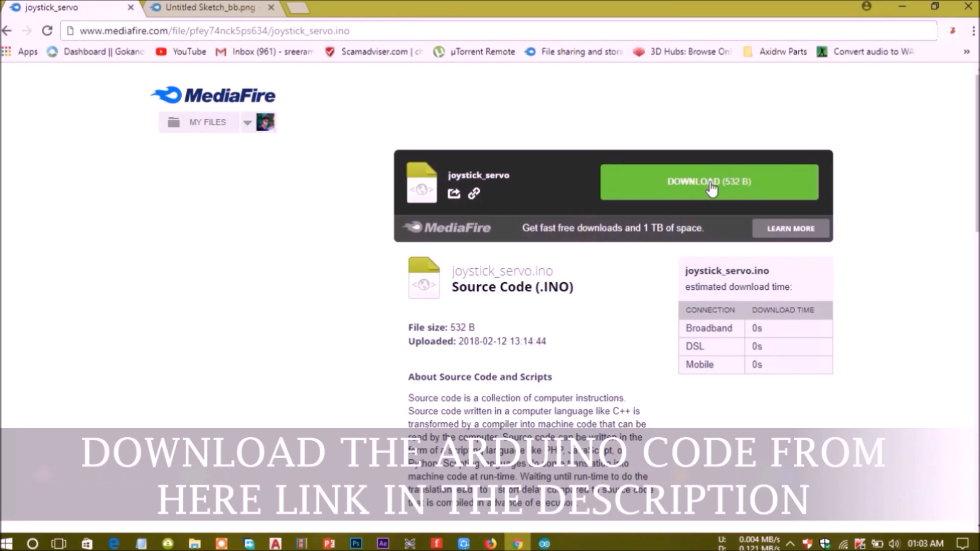Image resolution: width=980 pixels, height=551 pixels.
Task: Click the DOWNLOAD (532 B) button
Action: [708, 182]
